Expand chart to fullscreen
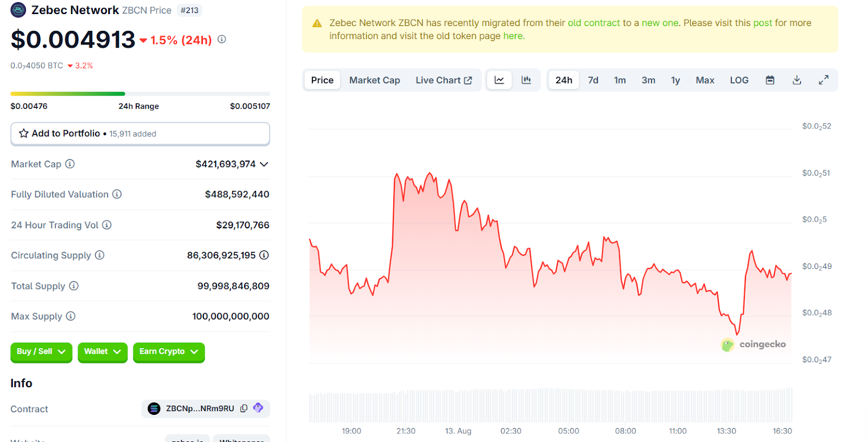 coord(823,80)
